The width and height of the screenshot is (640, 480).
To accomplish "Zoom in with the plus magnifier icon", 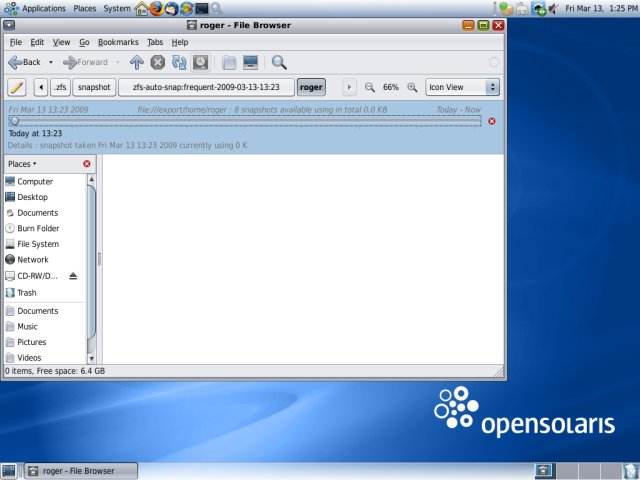I will pyautogui.click(x=412, y=87).
